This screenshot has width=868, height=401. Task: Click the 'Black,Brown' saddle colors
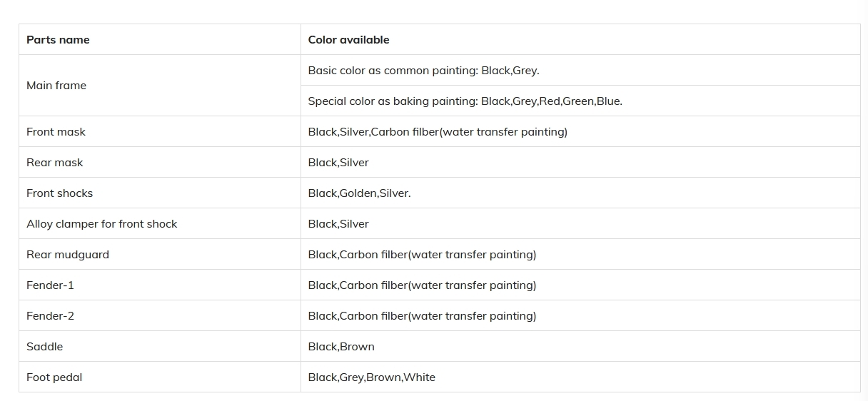point(341,347)
